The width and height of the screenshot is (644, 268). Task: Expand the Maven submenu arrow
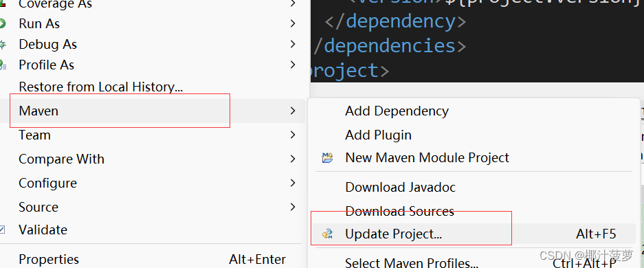click(292, 111)
